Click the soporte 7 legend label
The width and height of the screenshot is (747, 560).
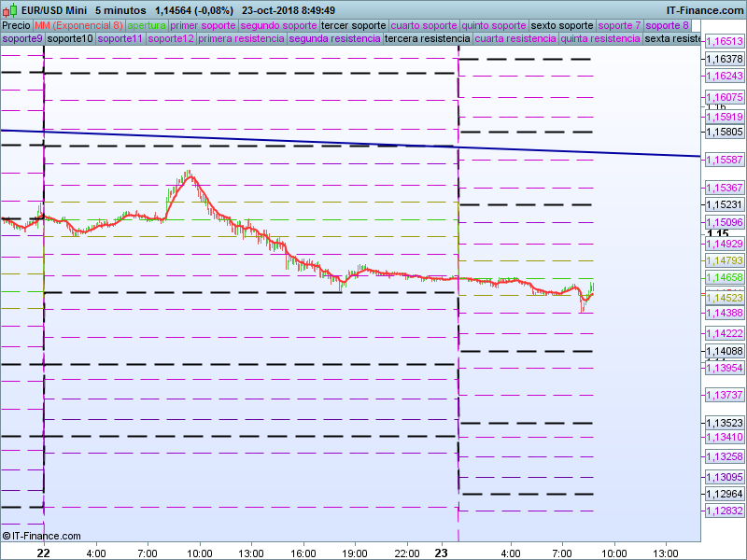[619, 25]
